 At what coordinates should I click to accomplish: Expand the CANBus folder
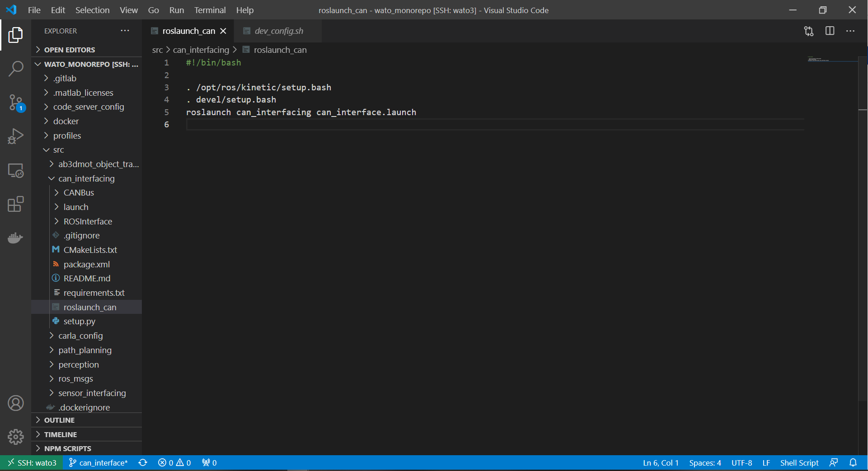pos(86,192)
